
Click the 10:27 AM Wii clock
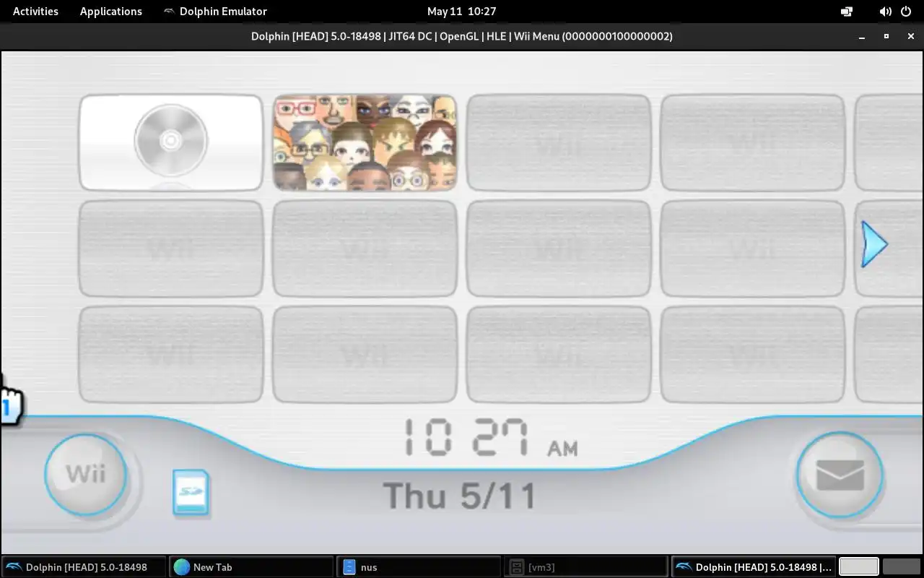point(490,437)
